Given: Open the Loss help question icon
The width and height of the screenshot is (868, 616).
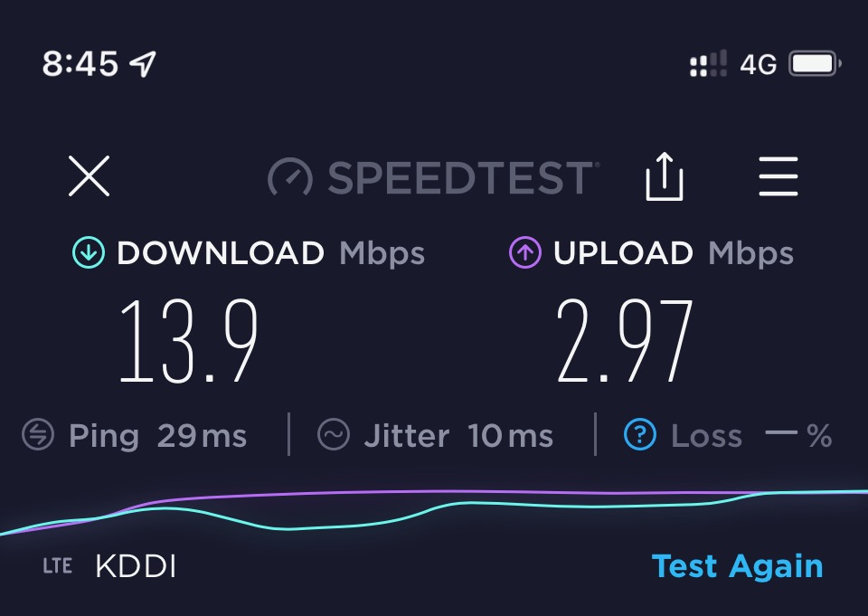Looking at the screenshot, I should pyautogui.click(x=640, y=434).
